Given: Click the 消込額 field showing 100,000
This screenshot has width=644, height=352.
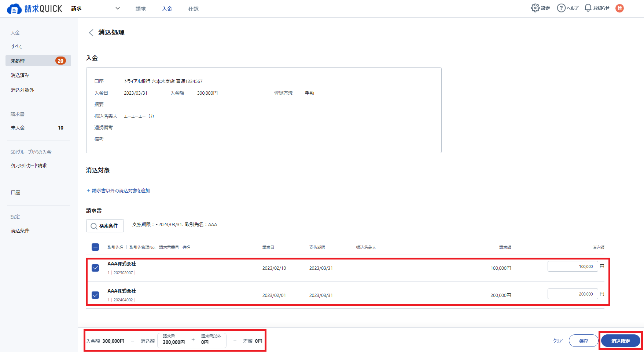Looking at the screenshot, I should (x=572, y=266).
